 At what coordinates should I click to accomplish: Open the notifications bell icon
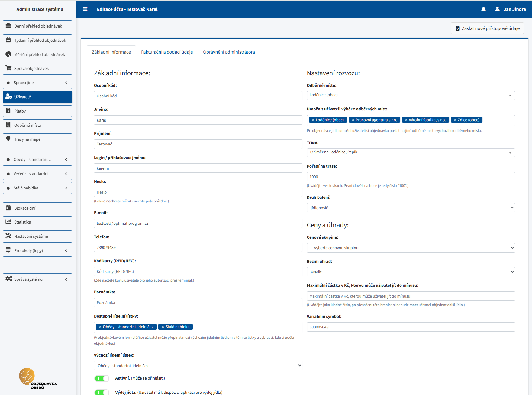(483, 9)
